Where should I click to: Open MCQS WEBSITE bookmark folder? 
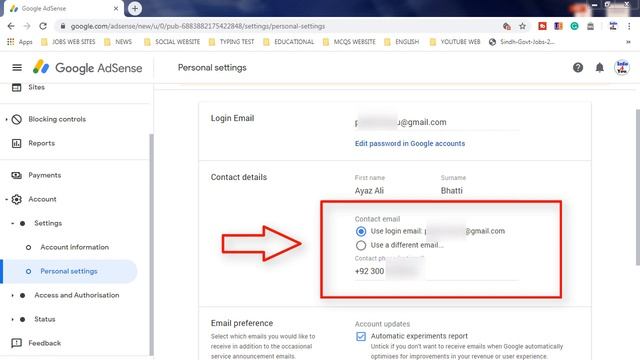pyautogui.click(x=349, y=42)
